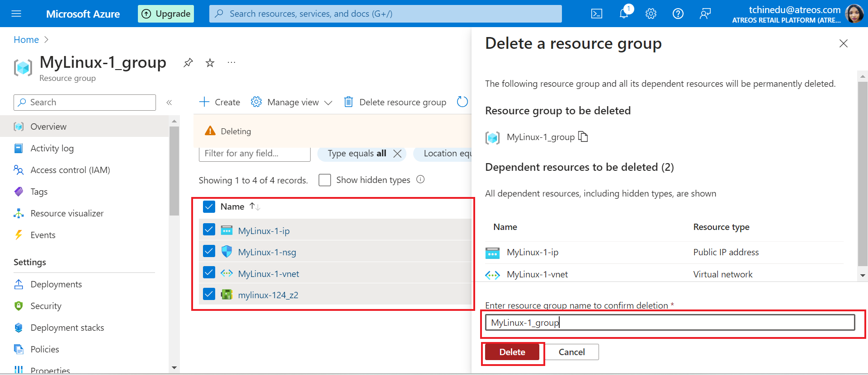Add resource group to favorites star

pyautogui.click(x=210, y=63)
